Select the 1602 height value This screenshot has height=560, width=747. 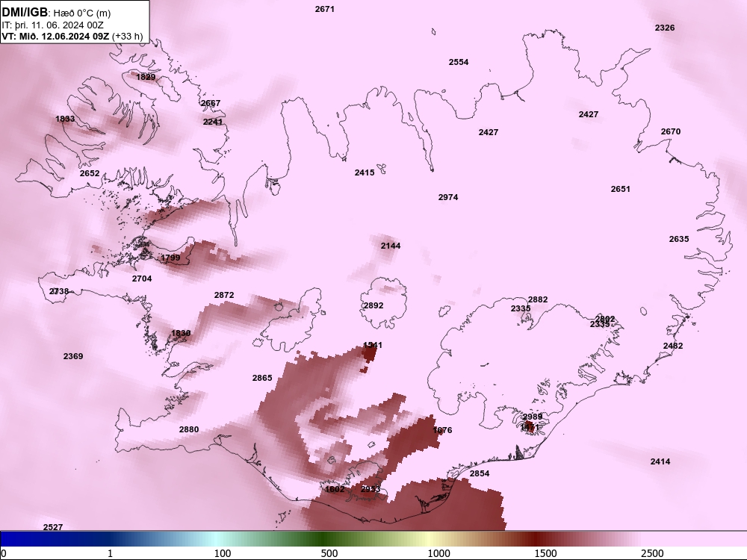[335, 489]
